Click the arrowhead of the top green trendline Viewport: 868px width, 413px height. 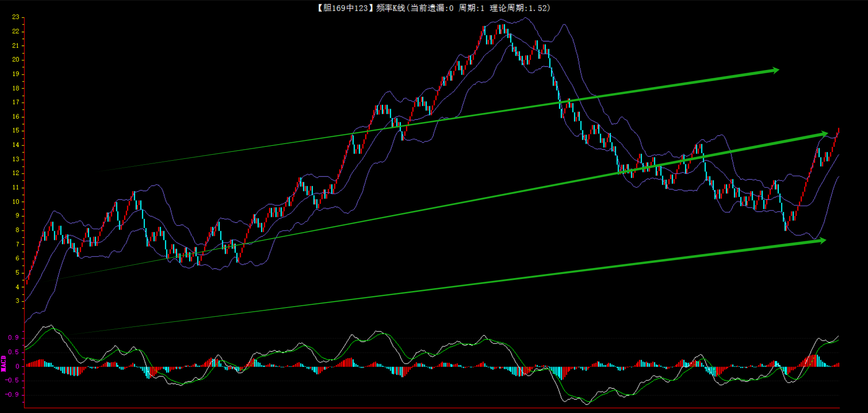(775, 70)
